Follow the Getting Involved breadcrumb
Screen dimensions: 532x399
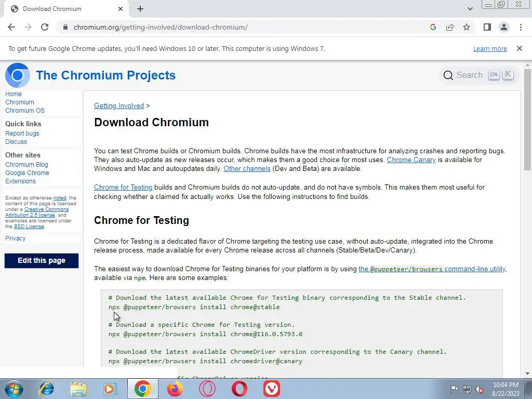click(119, 105)
